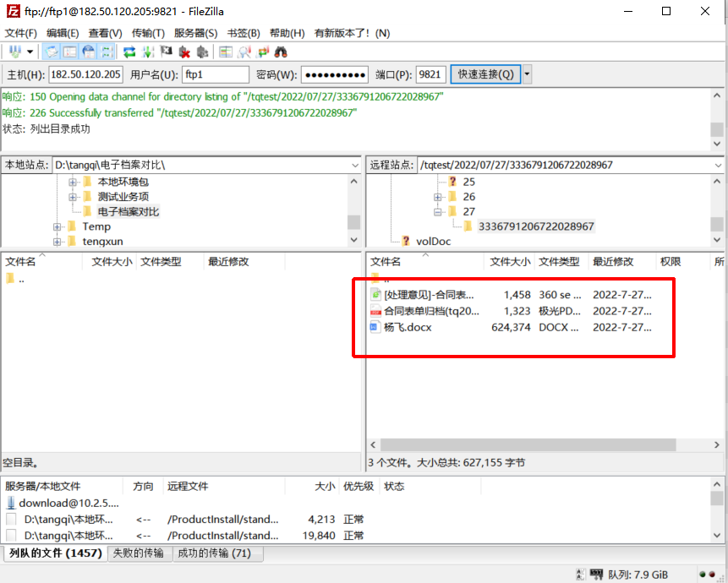Click the 快速连接(Q) button
Viewport: 728px width, 583px height.
tap(485, 74)
